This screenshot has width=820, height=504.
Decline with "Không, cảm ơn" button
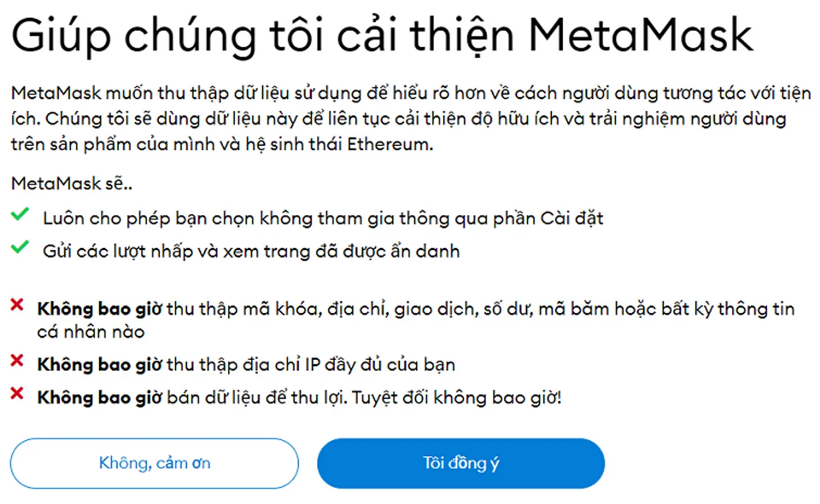coord(154,463)
